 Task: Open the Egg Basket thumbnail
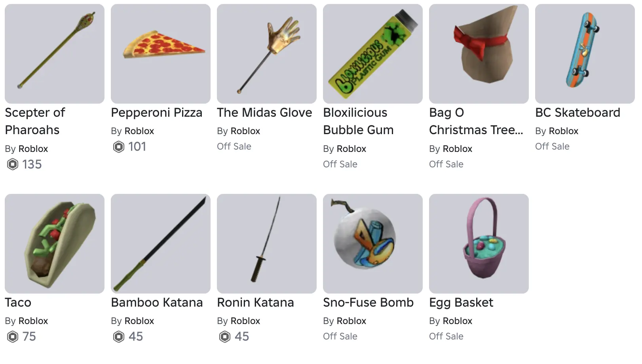tap(479, 244)
